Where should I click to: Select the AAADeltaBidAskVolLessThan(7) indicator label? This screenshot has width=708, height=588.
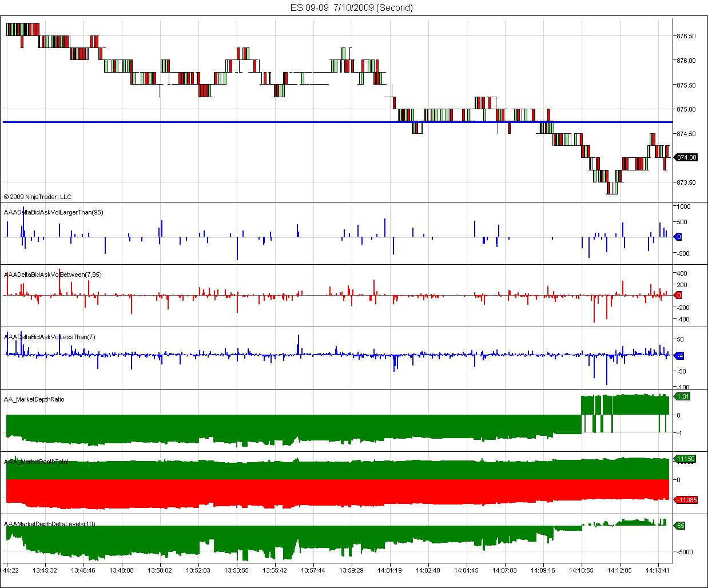50,337
